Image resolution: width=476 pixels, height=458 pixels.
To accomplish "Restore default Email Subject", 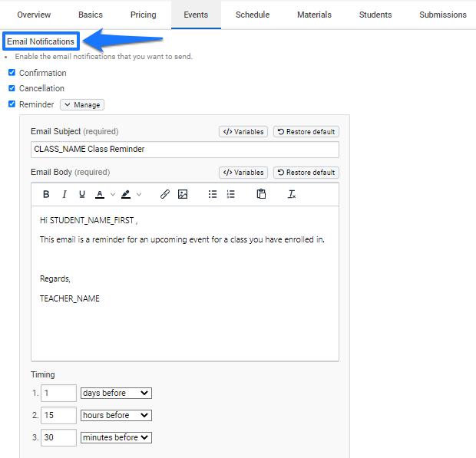I will click(x=306, y=132).
